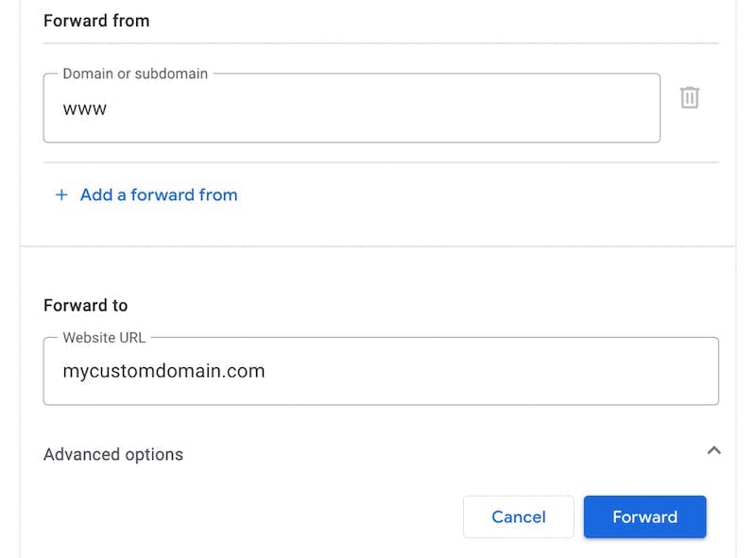Click the plus icon to add forward

(x=61, y=195)
